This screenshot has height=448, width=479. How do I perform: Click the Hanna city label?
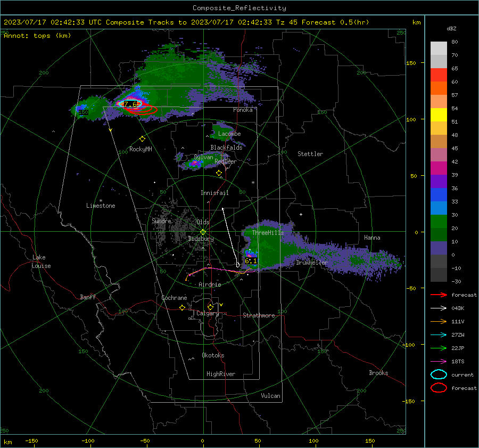[372, 238]
